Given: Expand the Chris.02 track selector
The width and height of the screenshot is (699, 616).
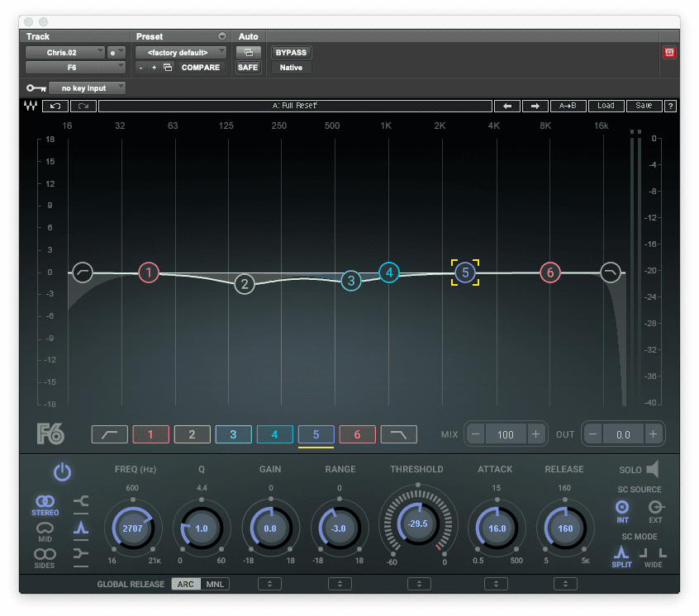Looking at the screenshot, I should point(65,52).
